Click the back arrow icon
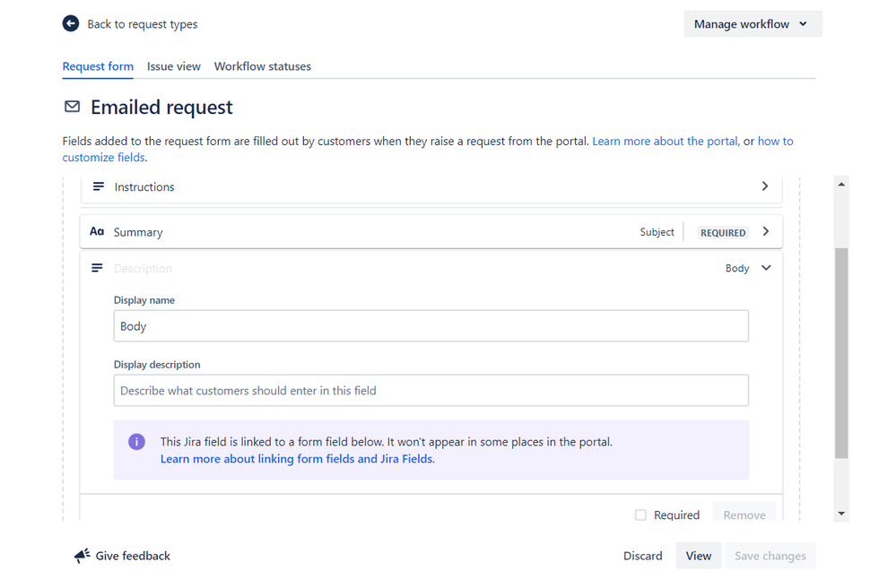Viewport: 896px width, 588px height. click(x=71, y=23)
